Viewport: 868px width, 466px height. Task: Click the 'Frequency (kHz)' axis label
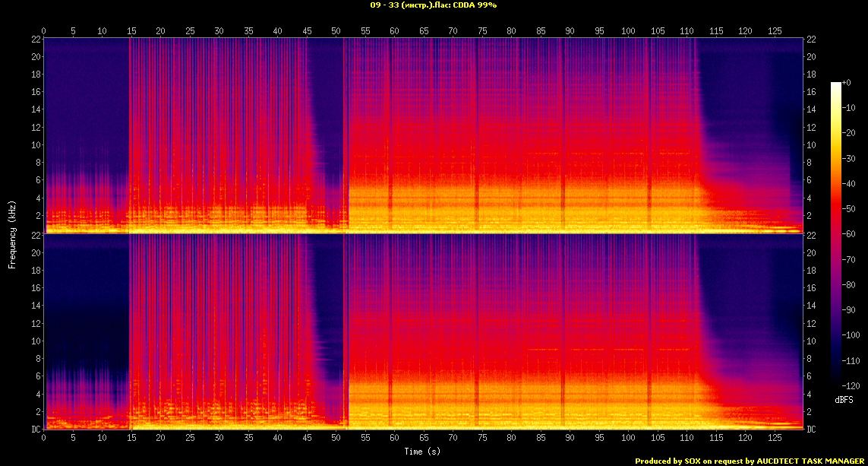(x=12, y=233)
